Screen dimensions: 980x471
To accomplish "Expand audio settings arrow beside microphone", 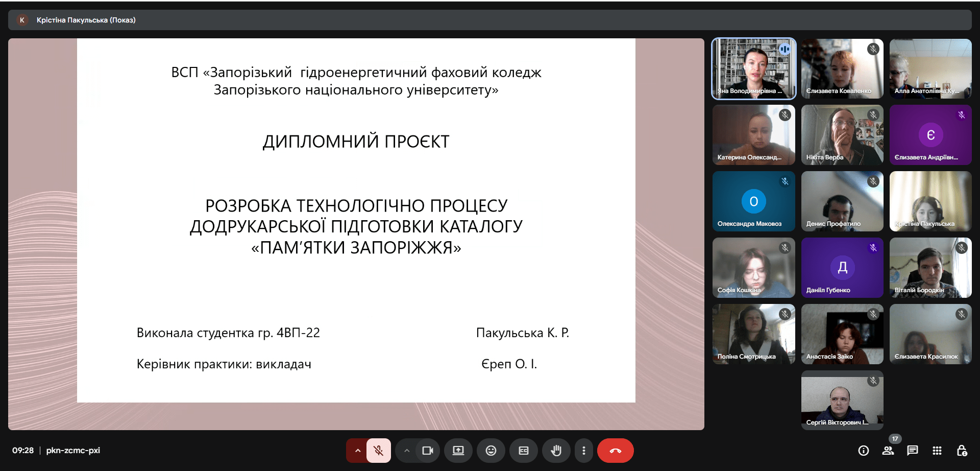I will click(357, 451).
